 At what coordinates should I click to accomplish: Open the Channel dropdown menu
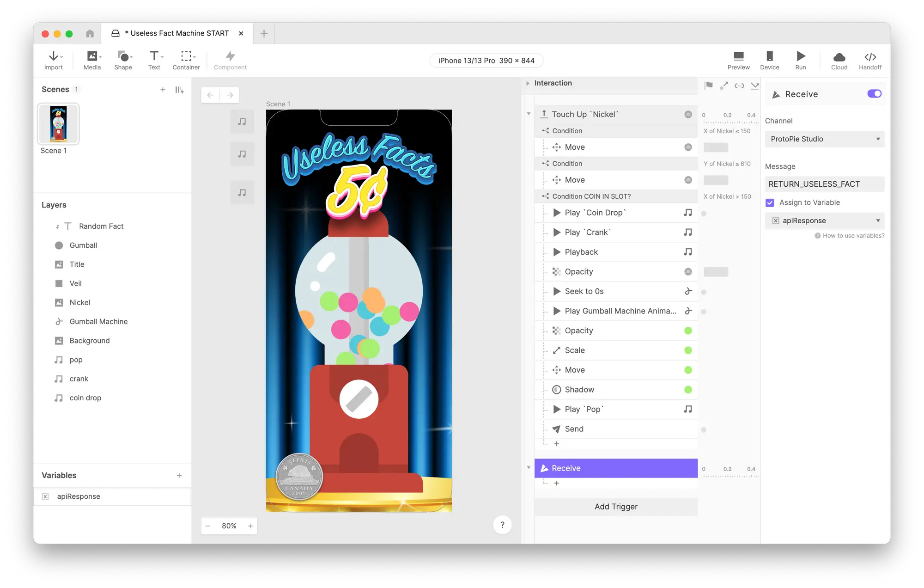tap(824, 139)
